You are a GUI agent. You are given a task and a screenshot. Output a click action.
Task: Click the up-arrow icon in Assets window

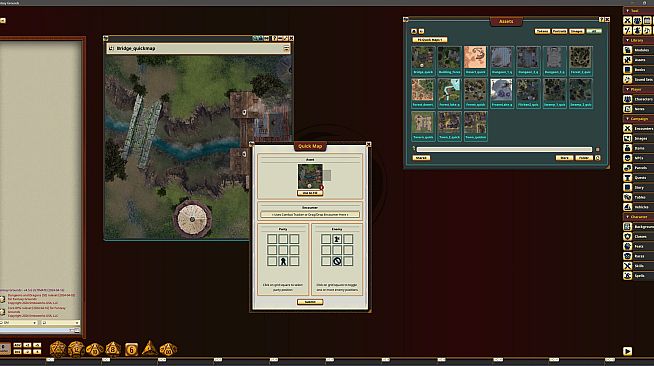pyautogui.click(x=414, y=31)
